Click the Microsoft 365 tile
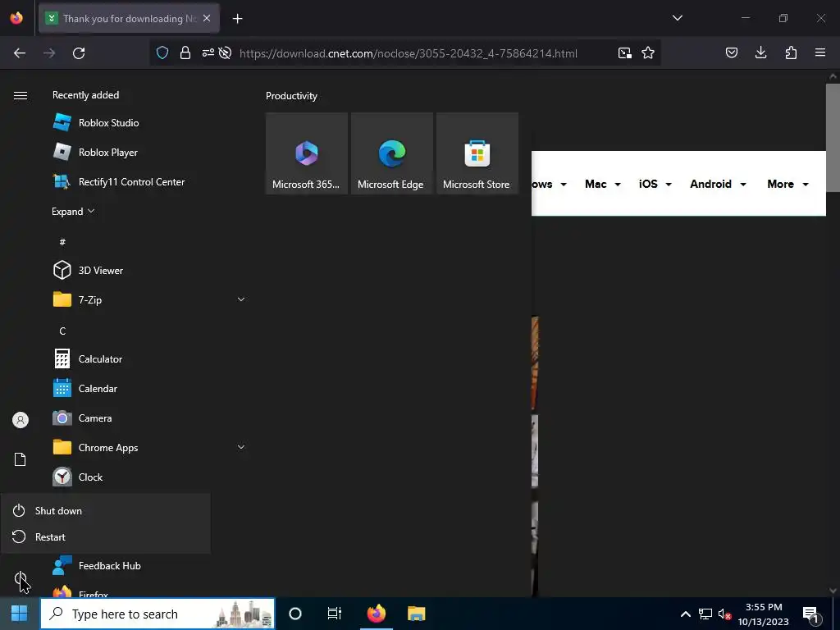840x630 pixels. click(x=307, y=153)
